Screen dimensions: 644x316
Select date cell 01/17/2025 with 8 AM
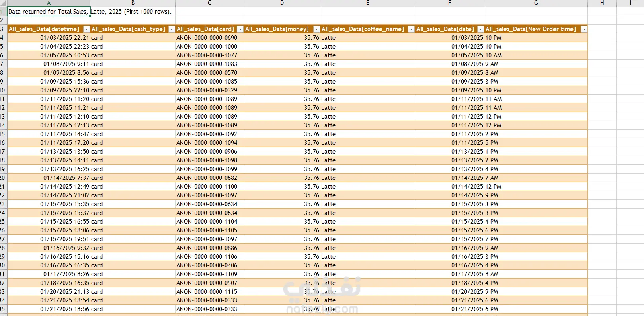tap(450, 274)
